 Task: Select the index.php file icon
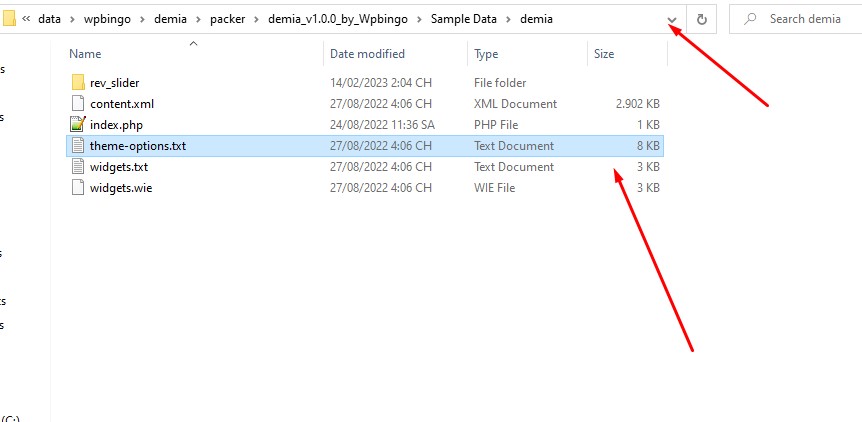coord(78,125)
